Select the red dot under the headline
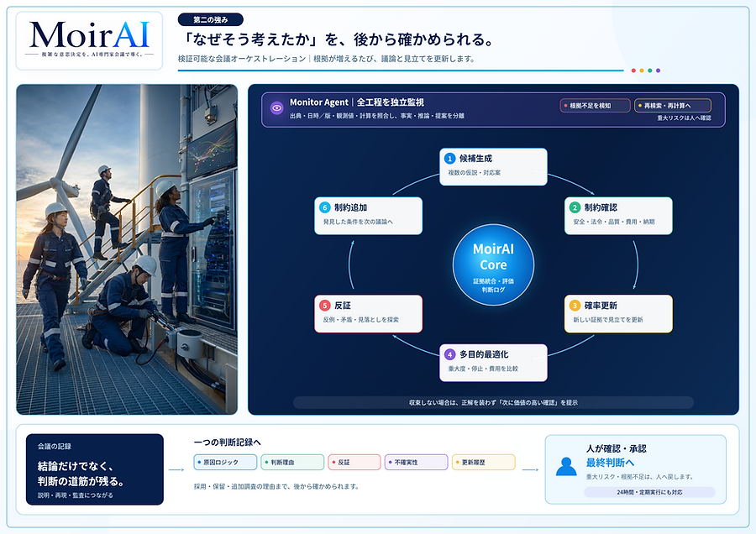The height and width of the screenshot is (534, 756). [x=633, y=71]
